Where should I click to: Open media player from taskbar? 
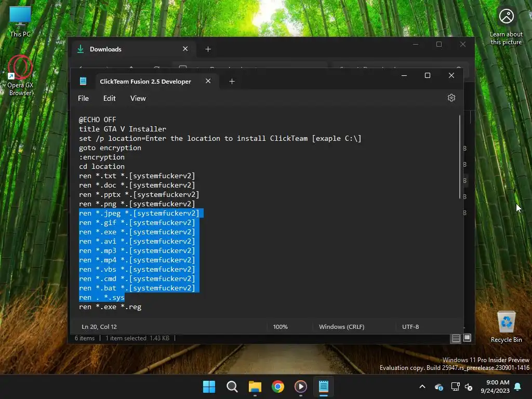(301, 387)
